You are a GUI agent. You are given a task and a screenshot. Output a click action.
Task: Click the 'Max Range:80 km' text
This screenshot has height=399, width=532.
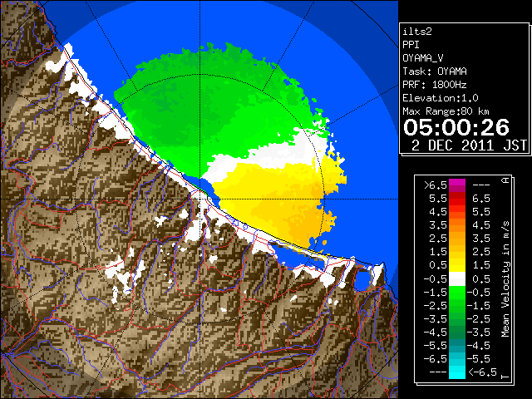[446, 111]
